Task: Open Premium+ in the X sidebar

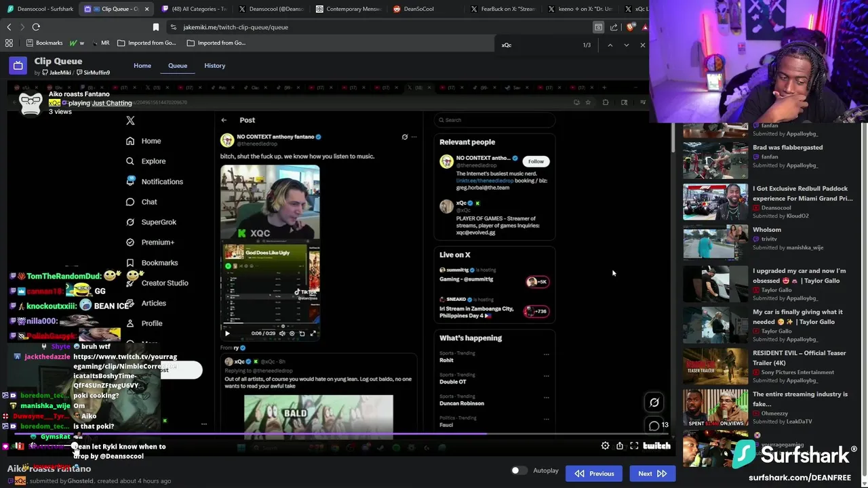Action: [x=151, y=243]
